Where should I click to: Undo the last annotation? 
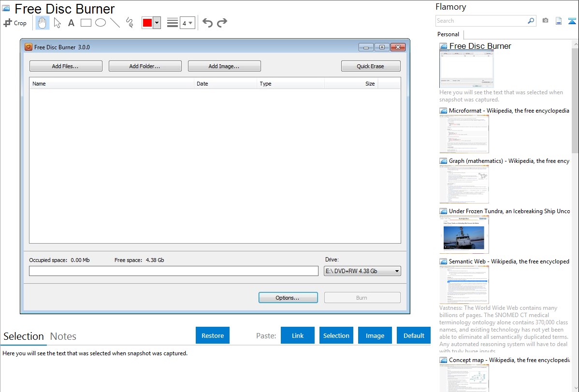click(x=207, y=23)
